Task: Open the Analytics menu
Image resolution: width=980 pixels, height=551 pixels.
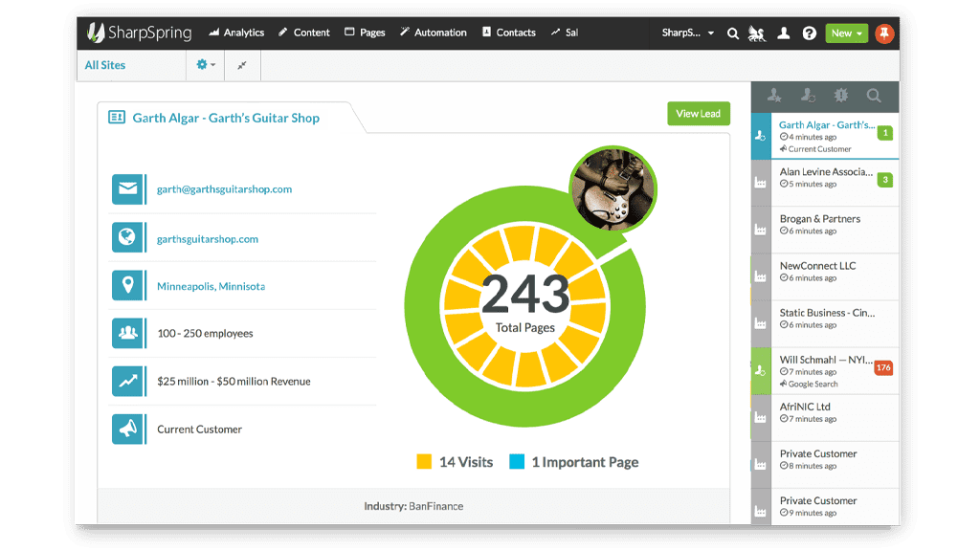Action: click(x=236, y=33)
